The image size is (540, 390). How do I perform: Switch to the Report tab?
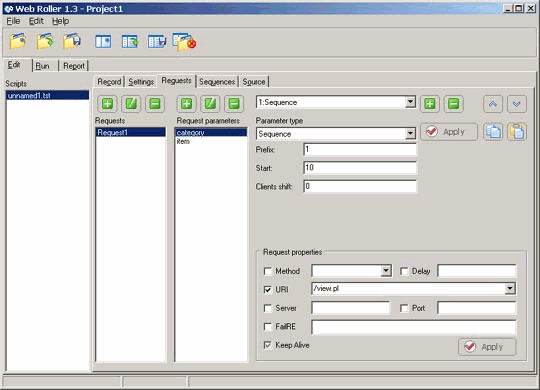74,66
